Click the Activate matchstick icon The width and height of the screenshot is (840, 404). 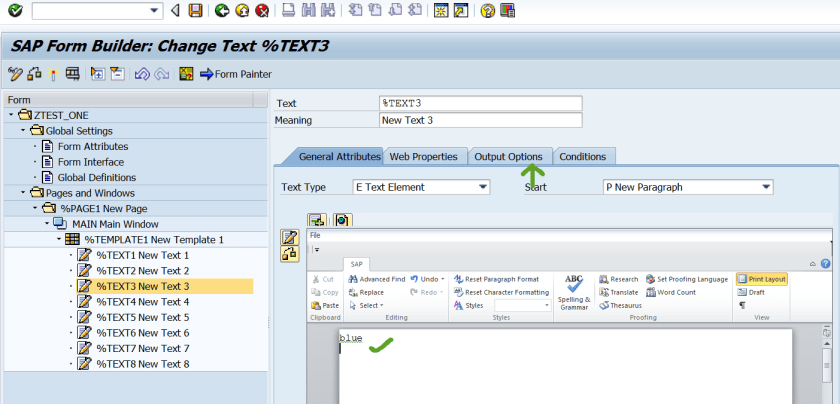coord(52,74)
